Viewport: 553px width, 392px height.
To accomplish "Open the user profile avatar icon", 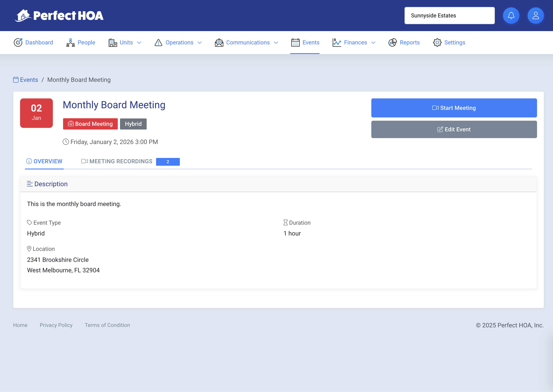I will tap(535, 16).
